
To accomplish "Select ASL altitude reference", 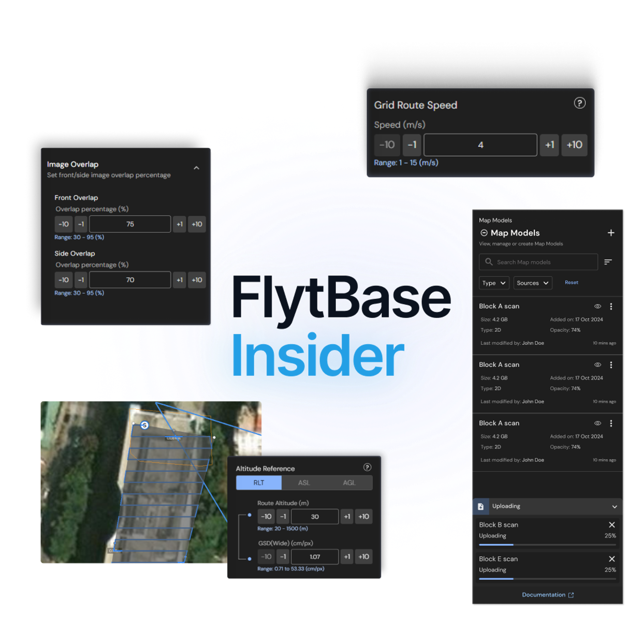I will pos(304,483).
